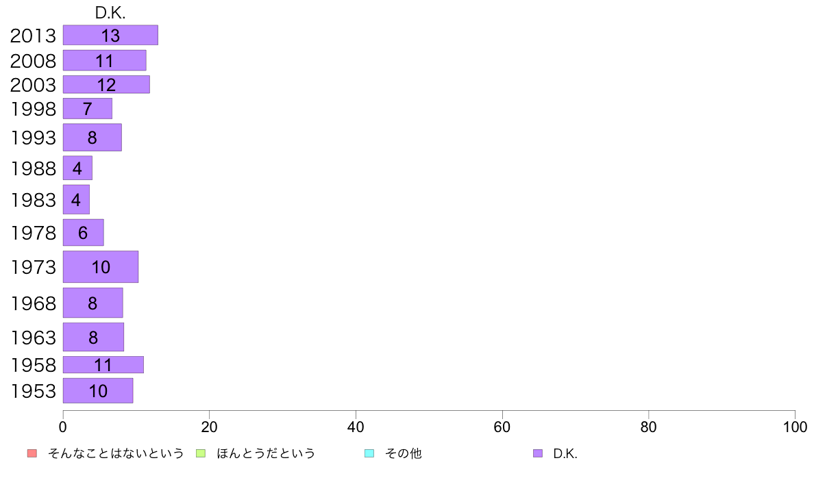This screenshot has height=504, width=814.
Task: Select the 2013 bar showing 13
Action: point(110,36)
